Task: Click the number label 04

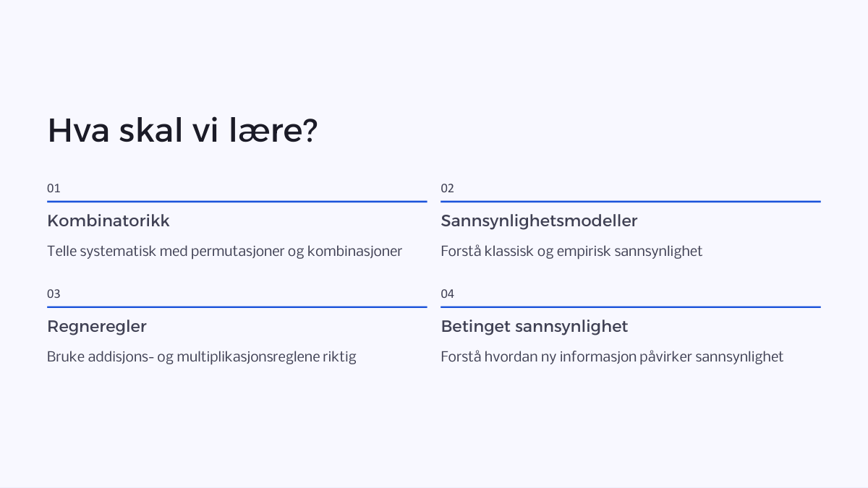Action: [447, 294]
